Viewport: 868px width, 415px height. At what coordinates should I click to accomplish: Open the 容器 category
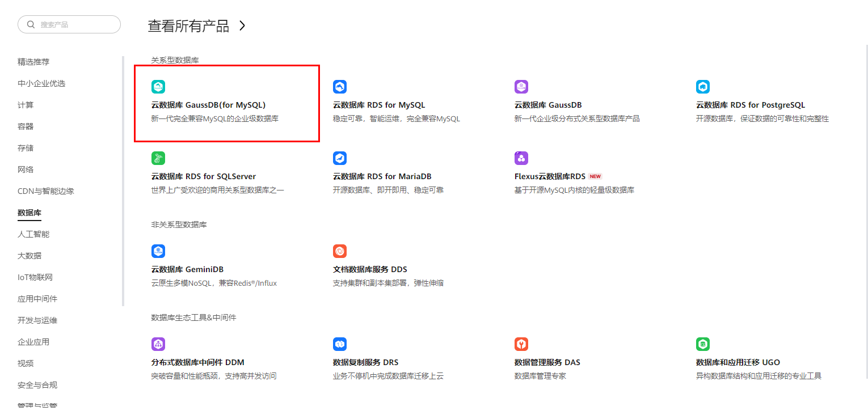pos(26,126)
